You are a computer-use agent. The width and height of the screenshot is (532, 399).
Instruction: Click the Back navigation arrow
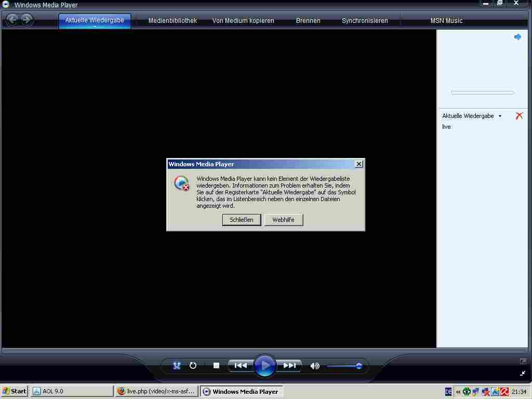point(12,20)
